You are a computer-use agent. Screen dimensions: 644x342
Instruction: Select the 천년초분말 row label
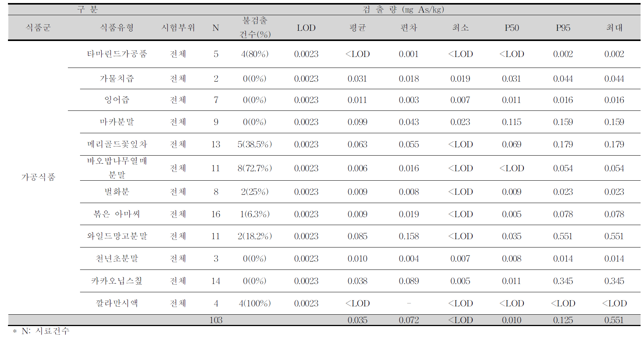click(x=117, y=258)
